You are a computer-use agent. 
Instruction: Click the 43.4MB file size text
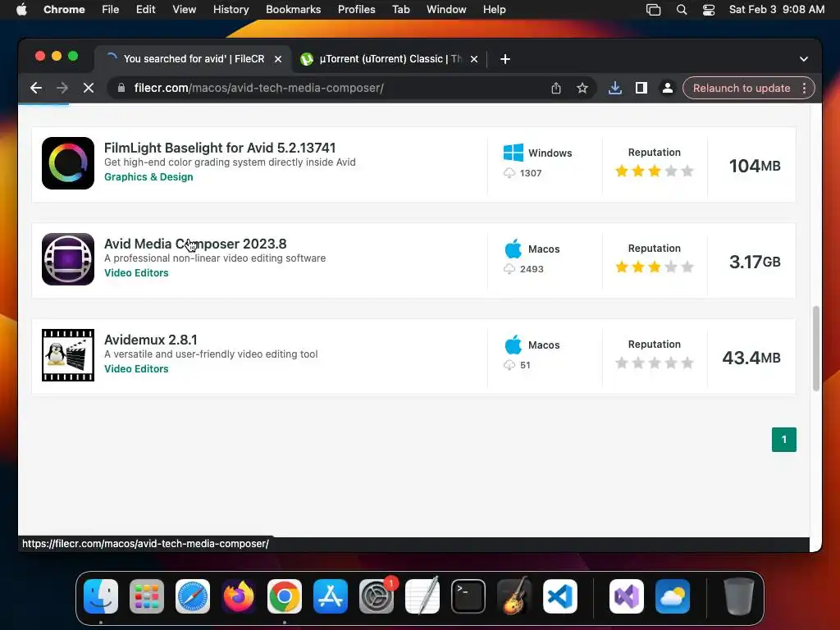point(751,358)
